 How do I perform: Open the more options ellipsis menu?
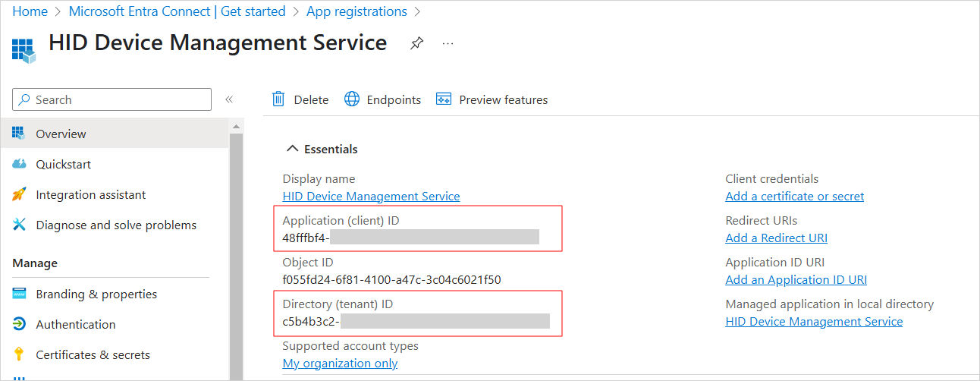[x=448, y=43]
